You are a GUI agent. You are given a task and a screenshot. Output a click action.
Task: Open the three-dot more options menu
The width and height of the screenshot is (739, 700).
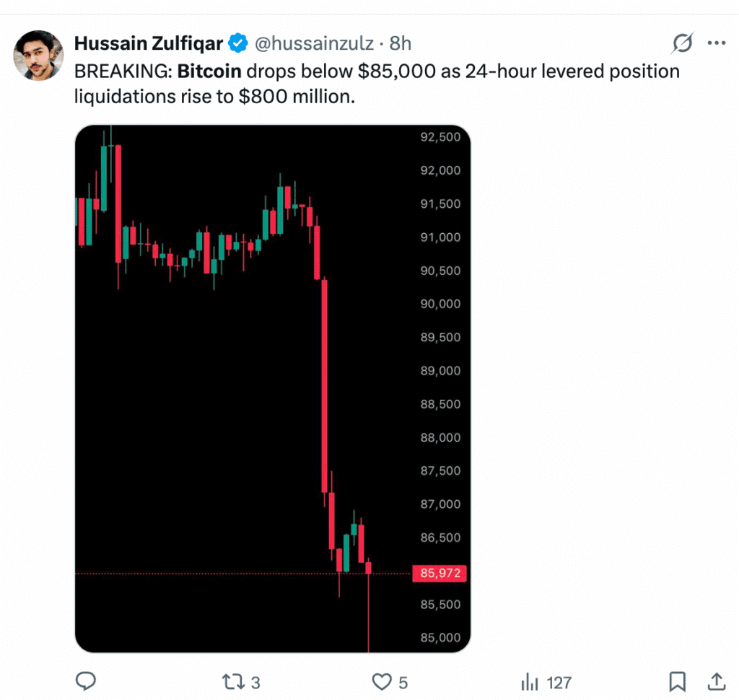[717, 43]
